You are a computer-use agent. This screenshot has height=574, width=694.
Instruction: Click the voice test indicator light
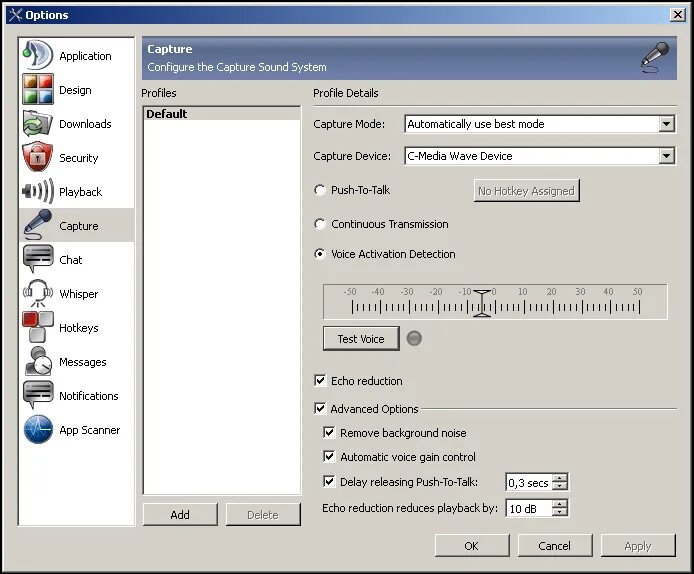414,339
